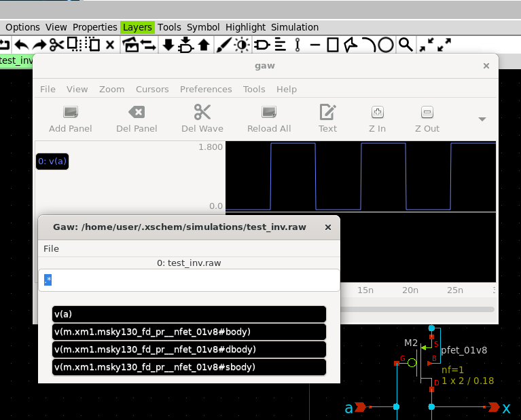Screen dimensions: 521x420
Task: Toggle the 0: v(a) wave button
Action: (52, 161)
